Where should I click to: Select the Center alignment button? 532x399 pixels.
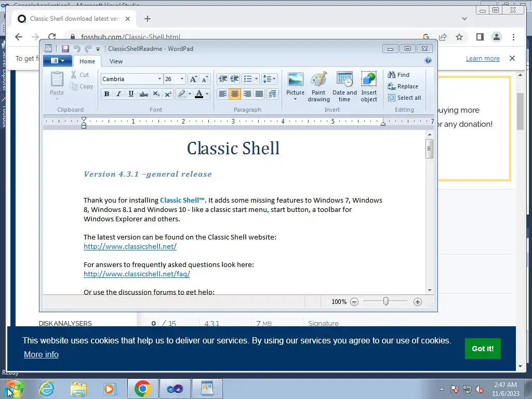point(235,94)
